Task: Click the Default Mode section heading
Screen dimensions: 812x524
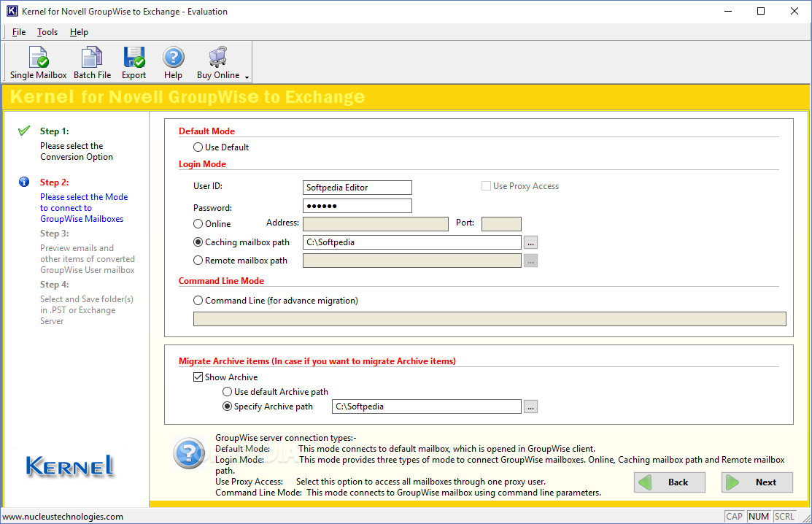Action: pos(206,131)
